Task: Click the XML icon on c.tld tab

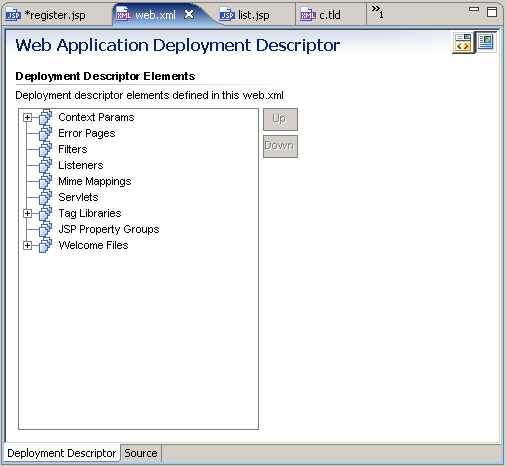Action: click(x=308, y=14)
